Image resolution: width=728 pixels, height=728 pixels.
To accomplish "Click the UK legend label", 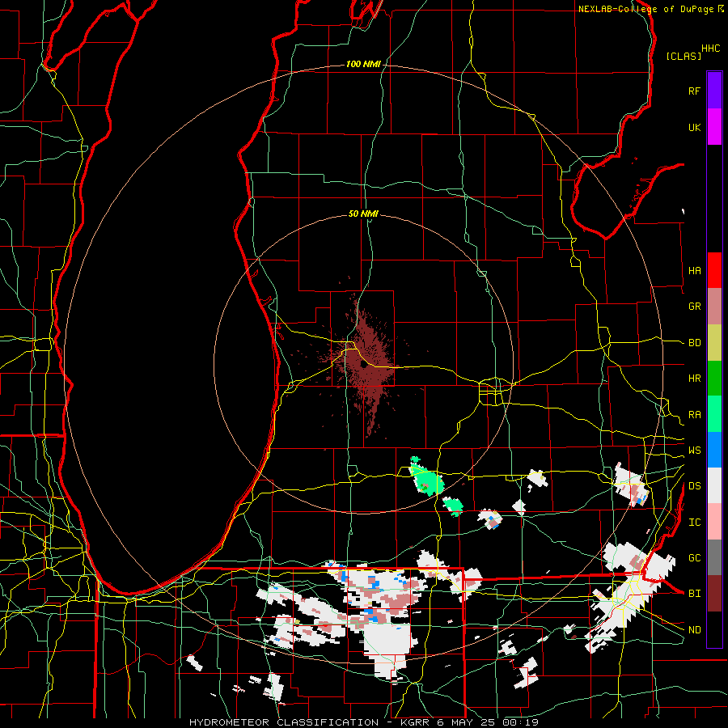I will [694, 127].
